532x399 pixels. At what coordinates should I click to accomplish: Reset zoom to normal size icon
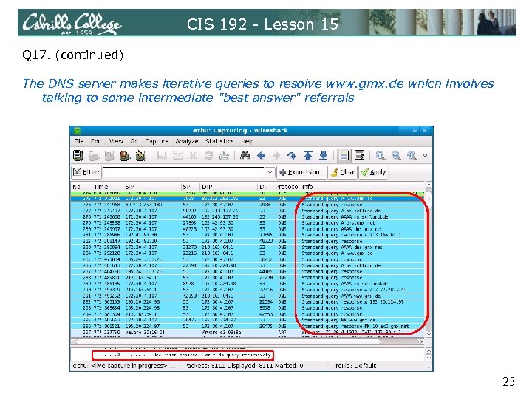click(412, 156)
